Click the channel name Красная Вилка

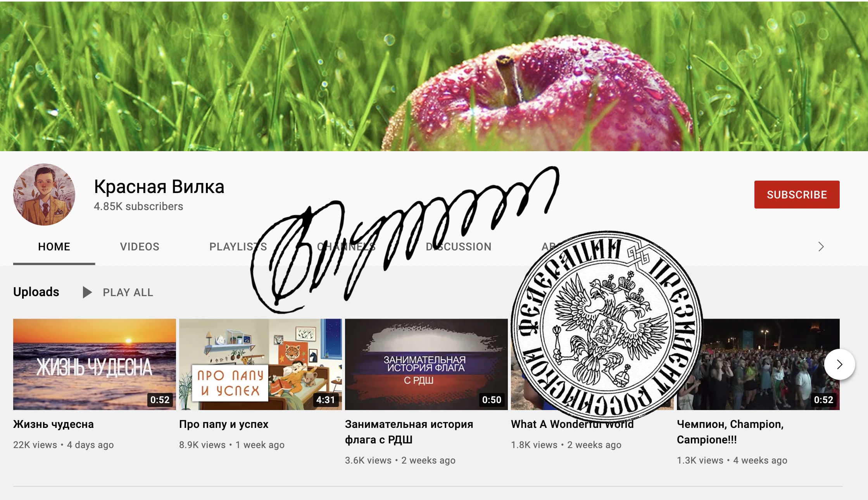pos(159,186)
